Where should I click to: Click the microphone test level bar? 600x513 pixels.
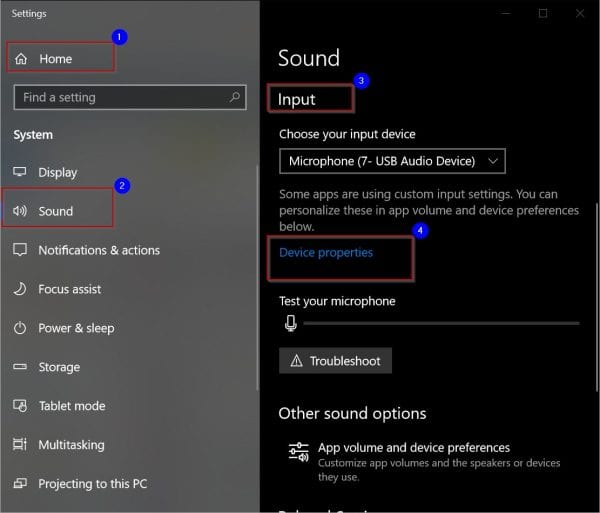[440, 323]
